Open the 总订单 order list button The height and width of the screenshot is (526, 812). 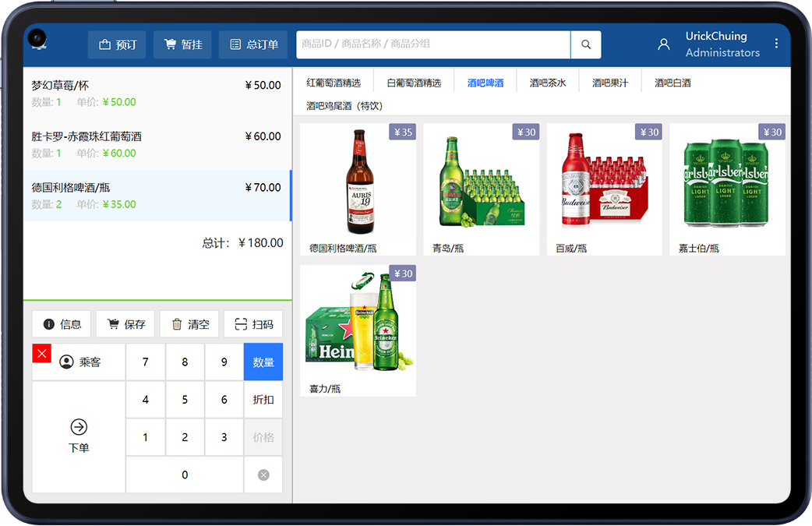(253, 45)
